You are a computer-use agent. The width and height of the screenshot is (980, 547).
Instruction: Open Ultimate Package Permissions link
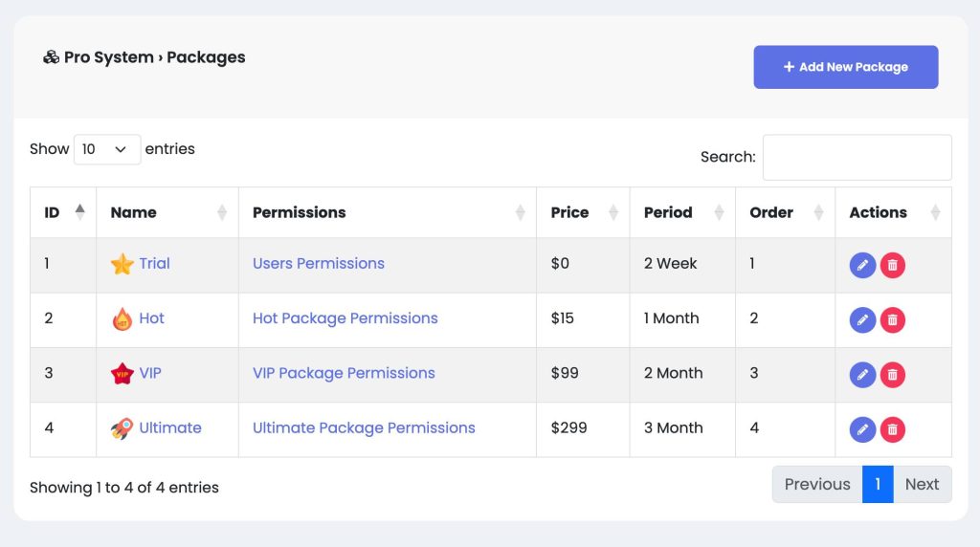[364, 428]
